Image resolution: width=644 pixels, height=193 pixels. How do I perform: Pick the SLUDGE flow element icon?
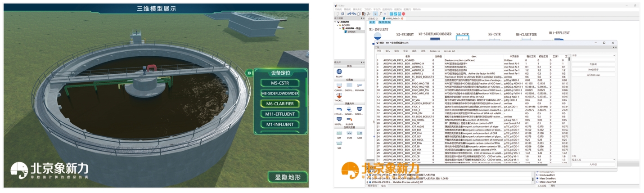click(350, 120)
